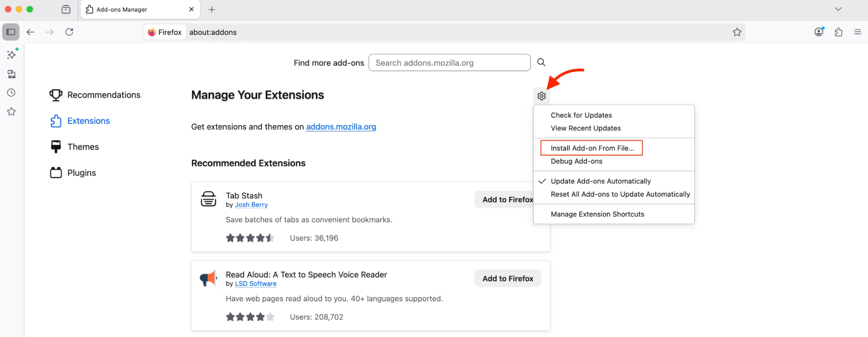The width and height of the screenshot is (868, 337).
Task: Add Read Aloud to Firefox
Action: 508,278
